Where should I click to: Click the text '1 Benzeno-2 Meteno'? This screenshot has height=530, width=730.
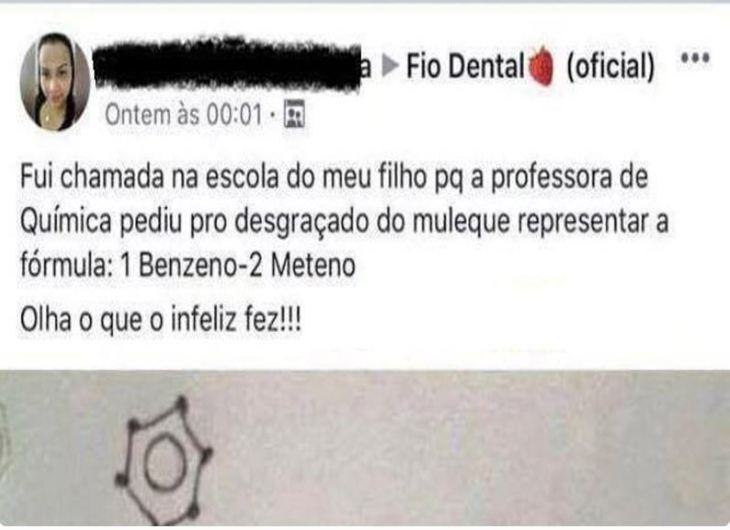tap(238, 265)
